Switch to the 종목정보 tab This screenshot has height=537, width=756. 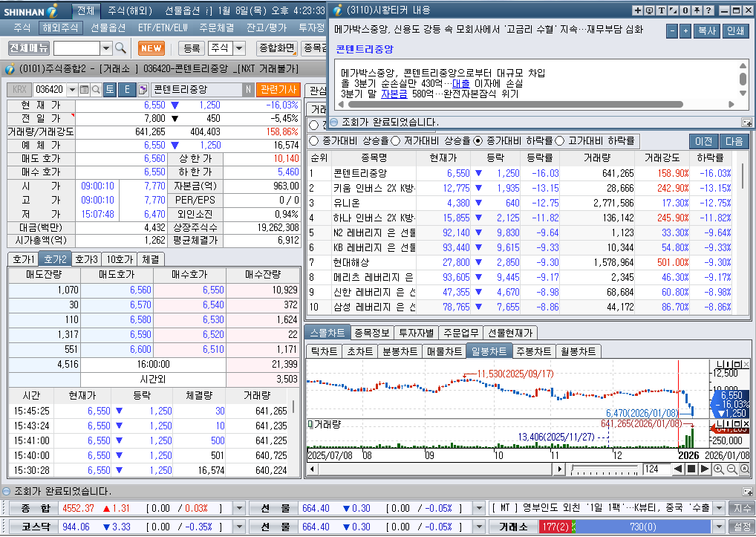372,333
